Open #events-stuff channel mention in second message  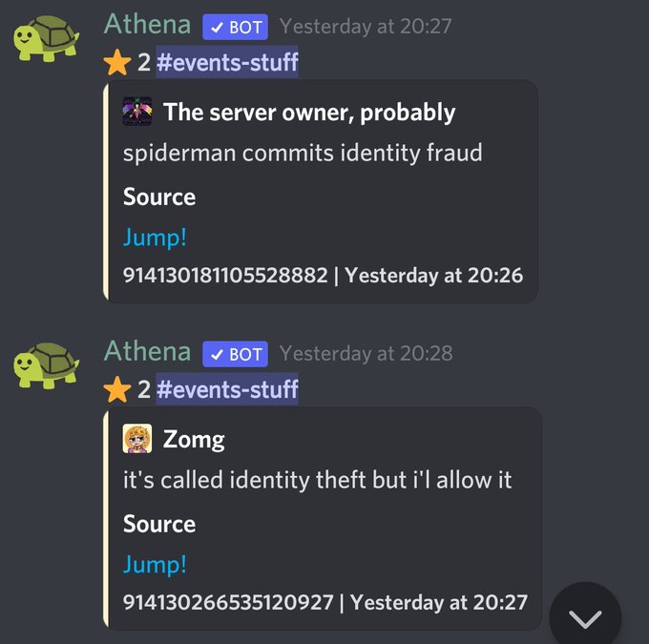pos(227,389)
